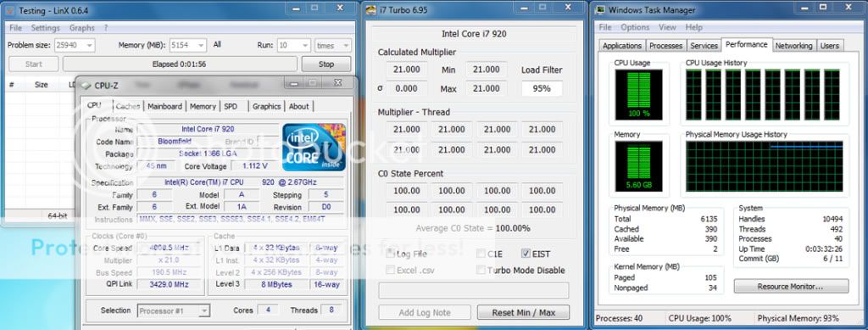Screen dimensions: 868x330
Task: Open the File menu in LinX
Action: coord(15,28)
